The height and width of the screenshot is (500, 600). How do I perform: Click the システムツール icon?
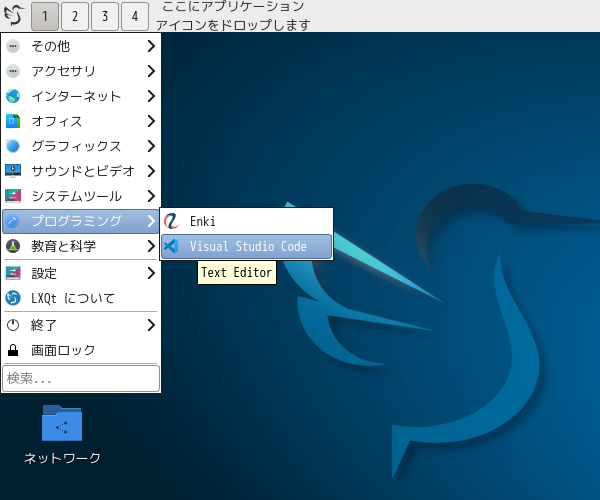click(13, 196)
